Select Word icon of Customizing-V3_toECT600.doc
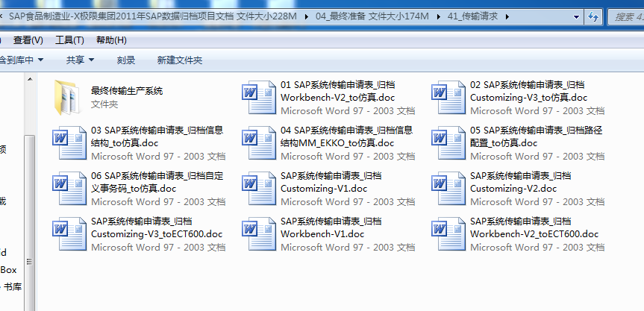644x311 pixels. point(69,234)
